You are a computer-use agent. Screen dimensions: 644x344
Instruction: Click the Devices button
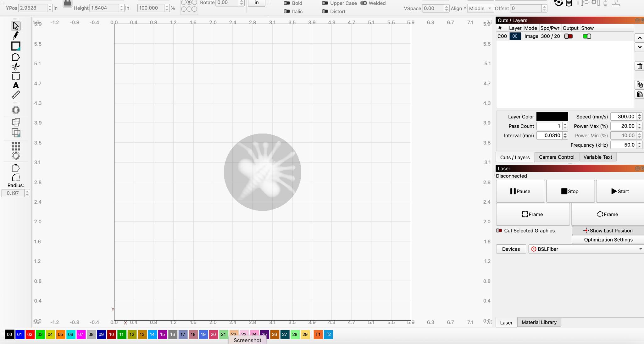(x=511, y=249)
